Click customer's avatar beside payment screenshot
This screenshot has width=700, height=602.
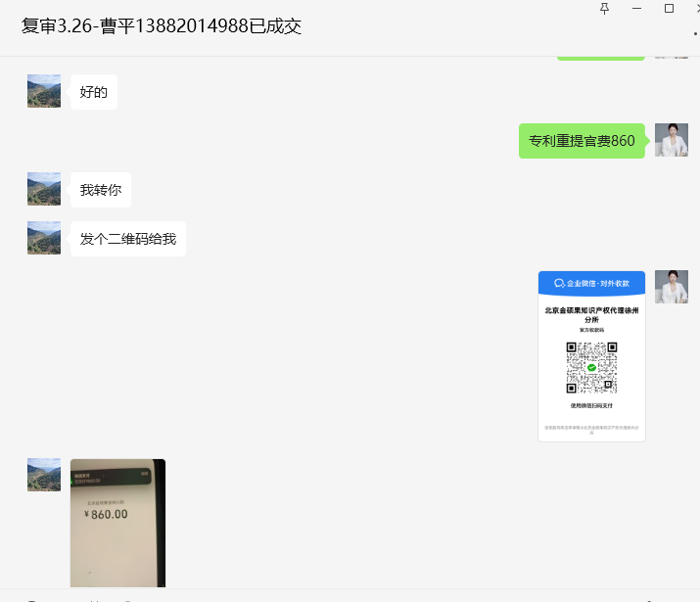pos(44,475)
